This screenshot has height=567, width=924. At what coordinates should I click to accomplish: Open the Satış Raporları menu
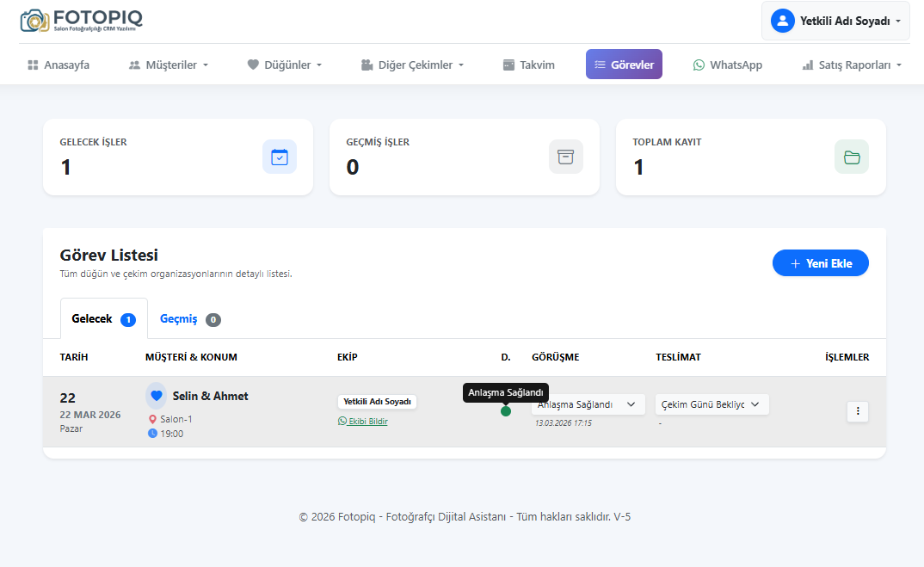(852, 65)
